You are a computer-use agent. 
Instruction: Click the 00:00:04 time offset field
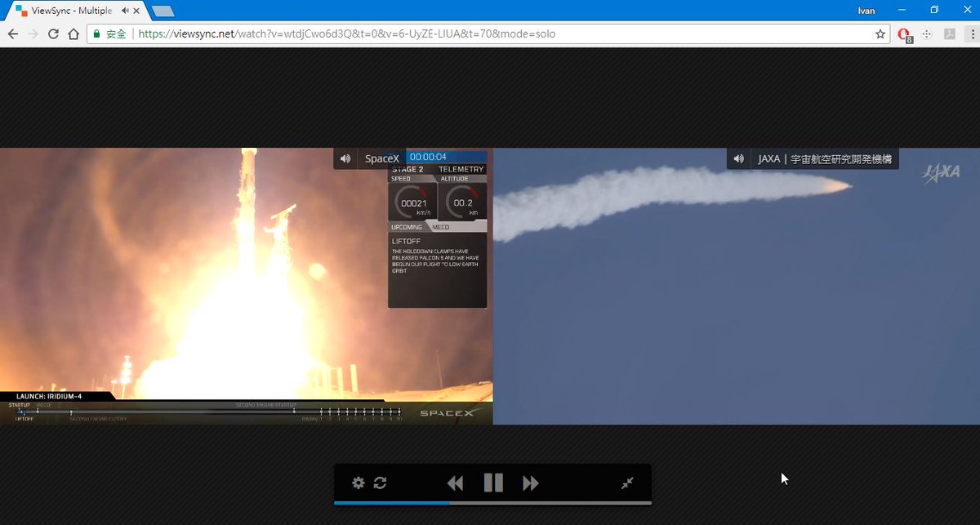[x=446, y=157]
